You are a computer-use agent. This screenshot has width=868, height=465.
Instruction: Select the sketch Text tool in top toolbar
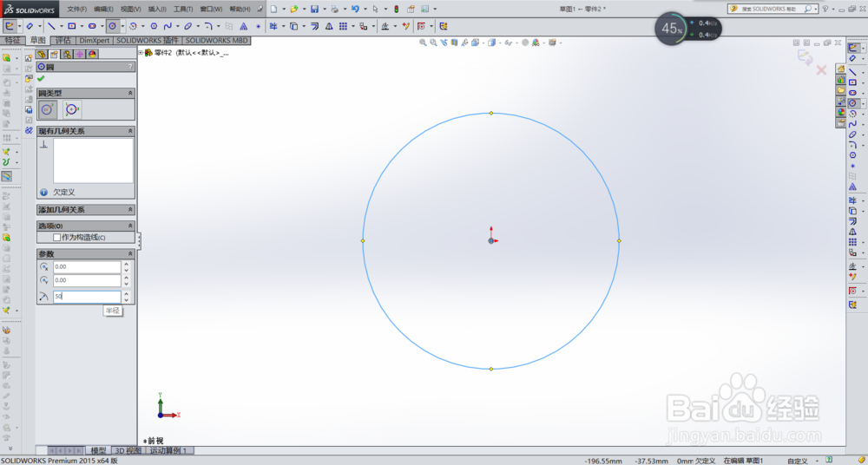click(243, 26)
